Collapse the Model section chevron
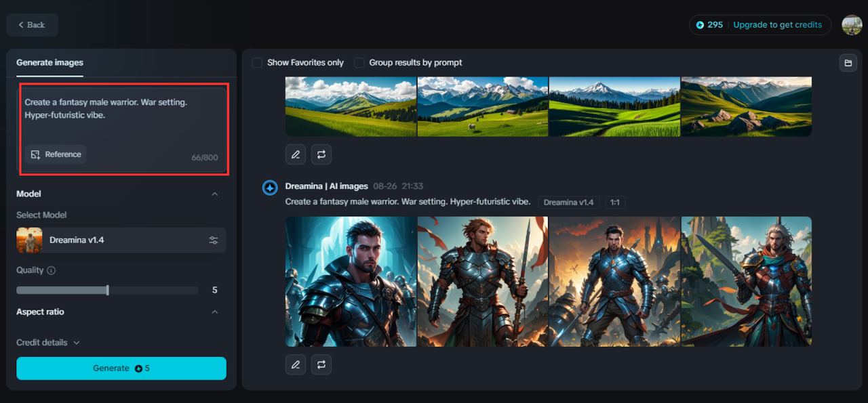Screen dimensions: 868x403 click(x=215, y=194)
